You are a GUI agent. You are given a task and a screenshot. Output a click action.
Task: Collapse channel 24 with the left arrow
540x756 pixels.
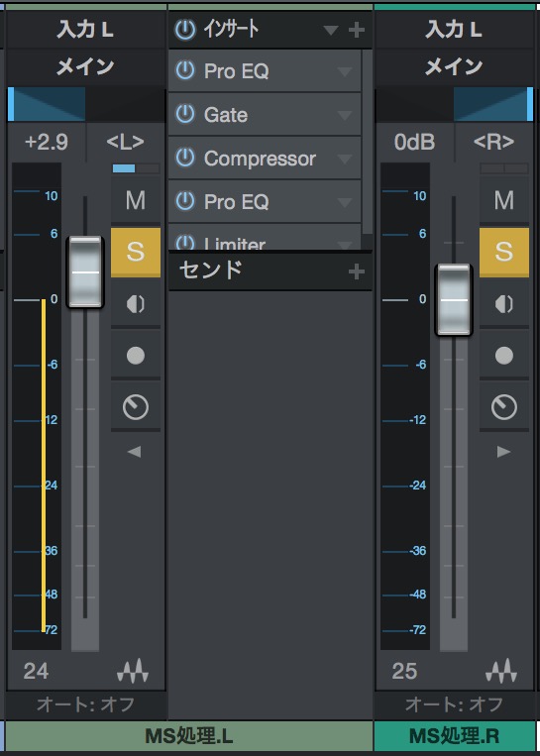click(x=134, y=452)
